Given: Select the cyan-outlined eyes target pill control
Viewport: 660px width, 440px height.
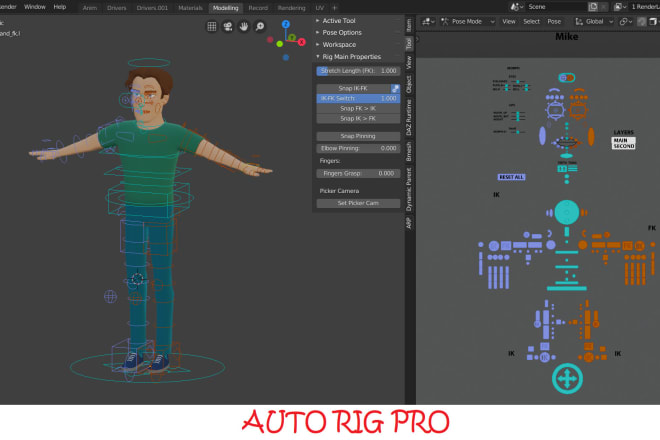Looking at the screenshot, I should [x=567, y=77].
